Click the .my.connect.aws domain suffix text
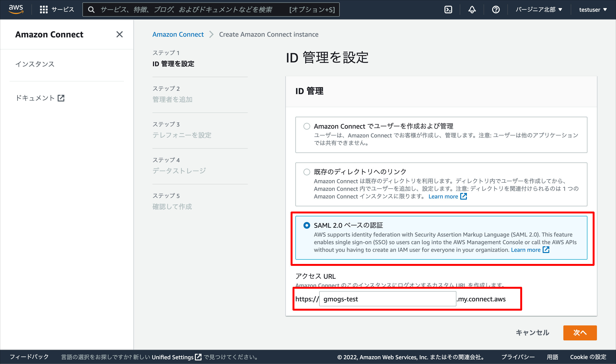This screenshot has width=616, height=364. coord(481,299)
